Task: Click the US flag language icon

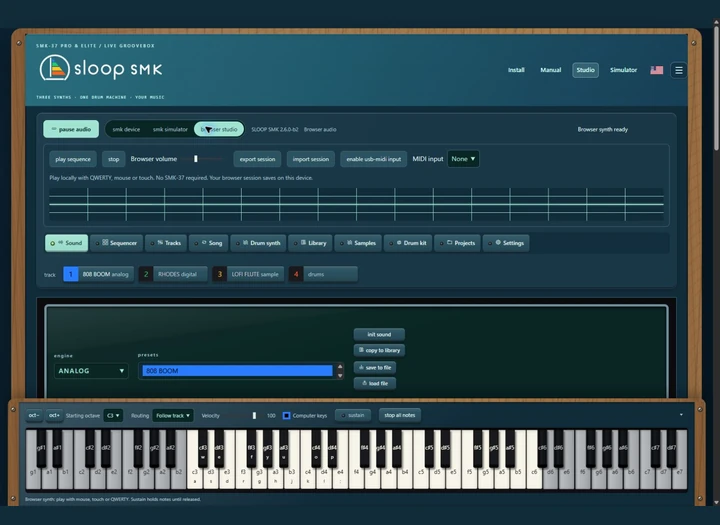Action: coord(657,70)
